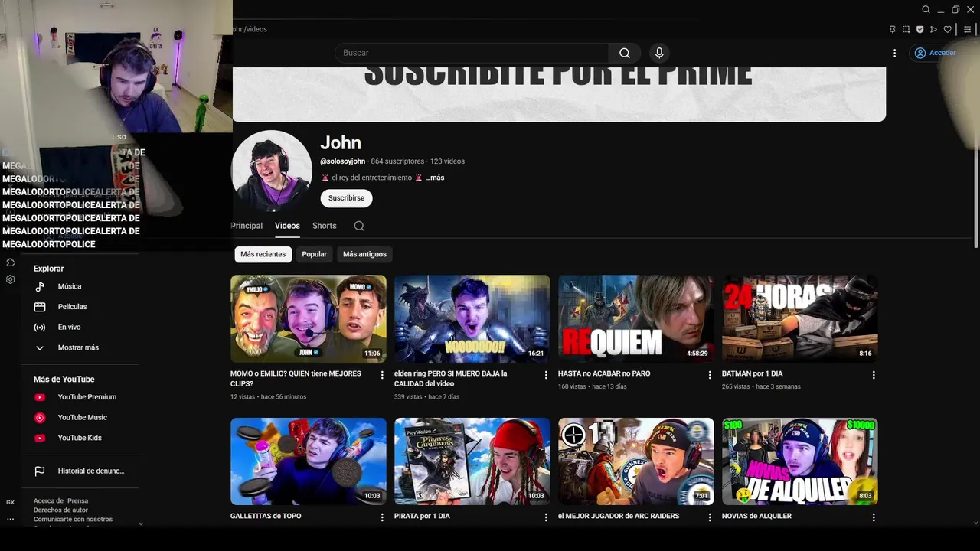Open the ARC RAIDERS video thumbnail
This screenshot has width=980, height=551.
click(636, 461)
